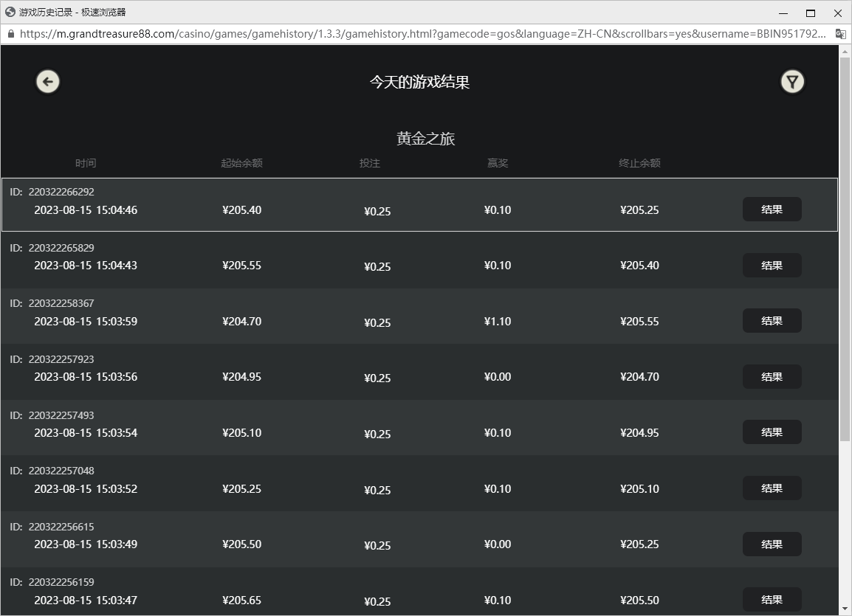Open 结果 for ID 220322257923
Viewport: 852px width, 616px height.
pyautogui.click(x=772, y=377)
